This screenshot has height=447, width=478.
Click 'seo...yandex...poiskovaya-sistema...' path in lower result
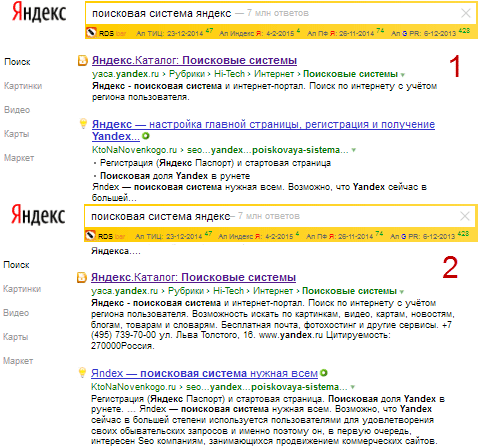tap(267, 387)
